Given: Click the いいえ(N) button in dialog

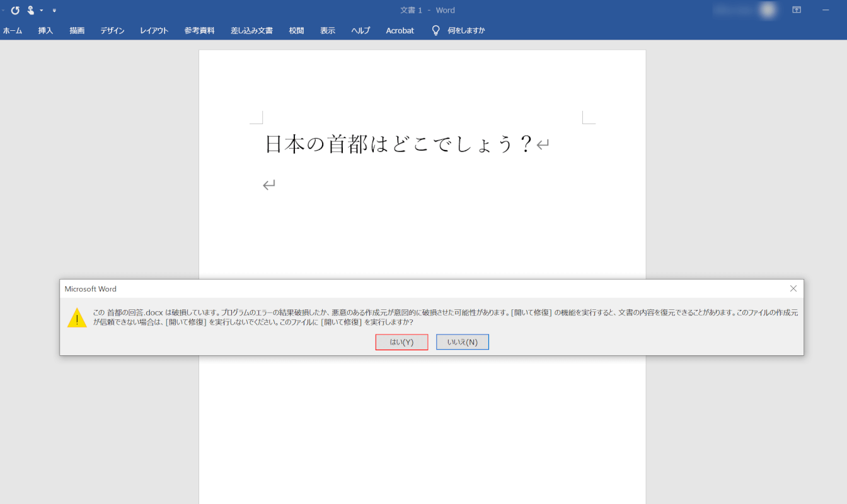Looking at the screenshot, I should tap(463, 342).
